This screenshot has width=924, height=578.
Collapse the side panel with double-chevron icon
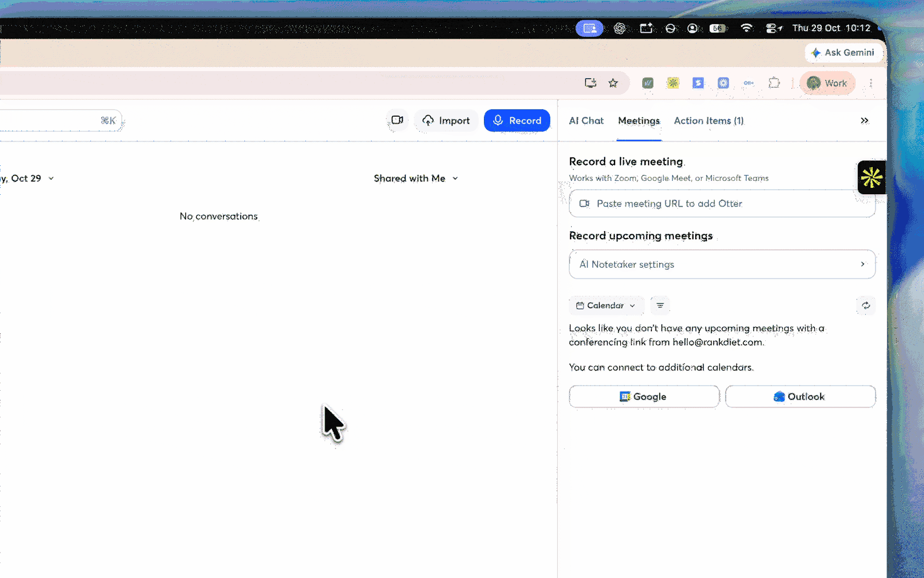(x=865, y=120)
